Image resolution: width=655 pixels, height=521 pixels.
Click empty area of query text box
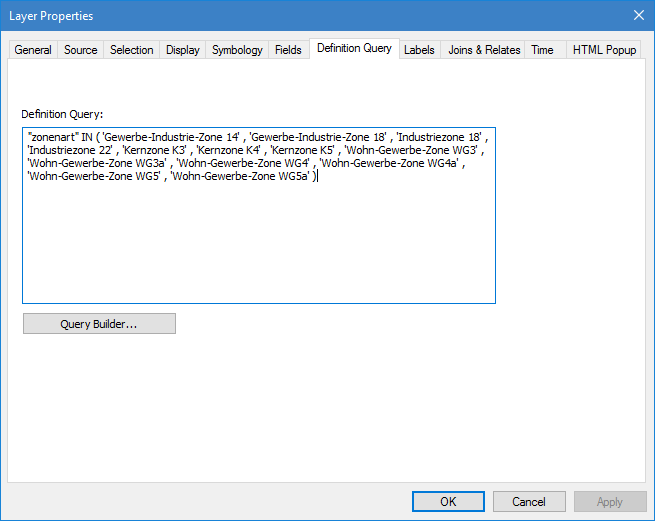click(258, 250)
